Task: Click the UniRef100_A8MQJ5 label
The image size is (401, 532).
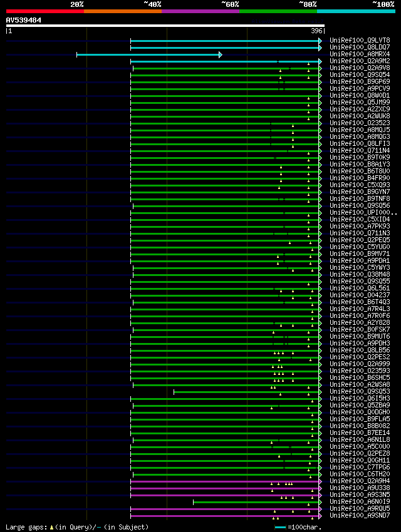Action: pos(360,130)
